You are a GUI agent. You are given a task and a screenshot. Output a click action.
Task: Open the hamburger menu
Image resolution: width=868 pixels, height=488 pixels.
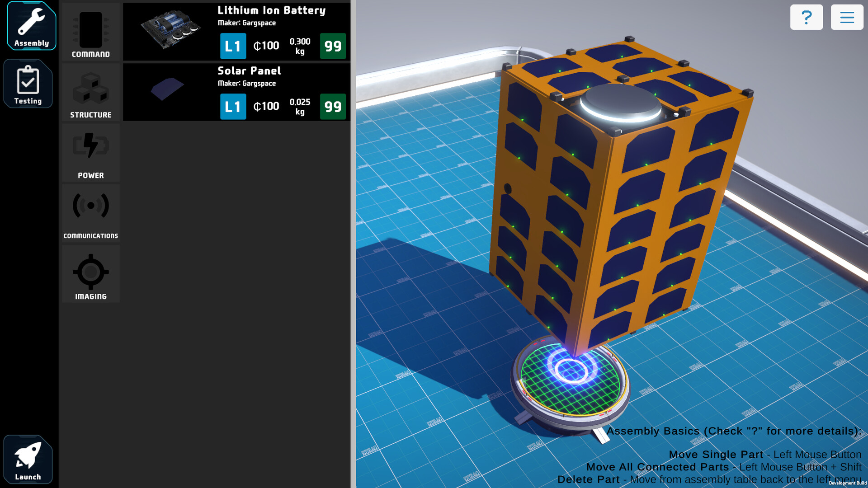847,17
